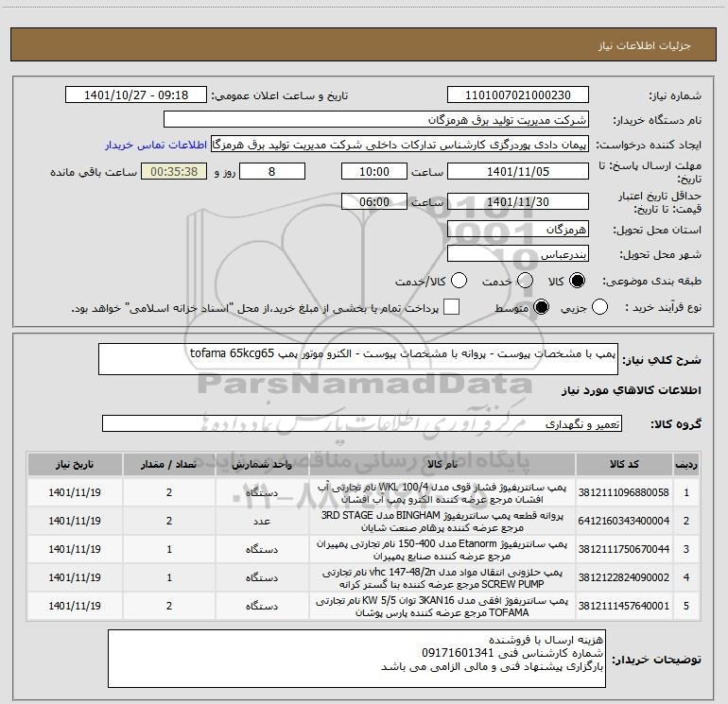
Task: Click the remaining days field showing 8
Action: pyautogui.click(x=272, y=172)
